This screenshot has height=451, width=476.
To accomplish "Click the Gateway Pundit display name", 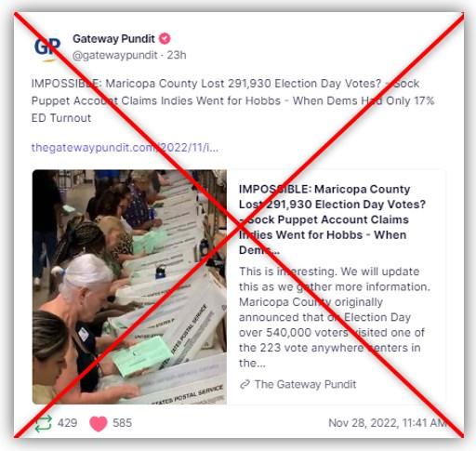I will pyautogui.click(x=113, y=39).
